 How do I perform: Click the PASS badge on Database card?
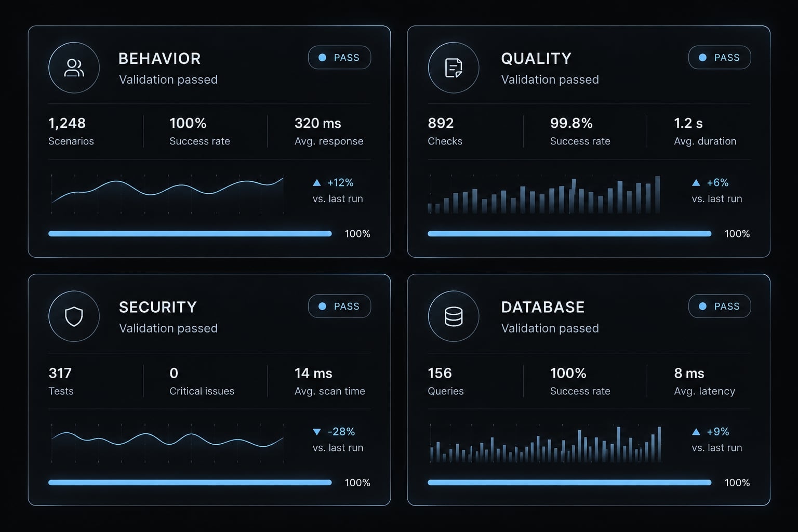[x=720, y=307]
